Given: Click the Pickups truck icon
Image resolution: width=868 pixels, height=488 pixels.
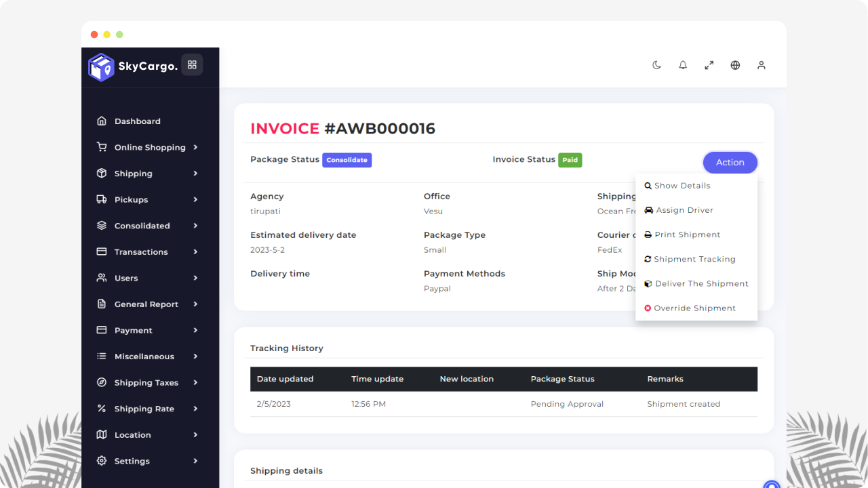Looking at the screenshot, I should [x=102, y=199].
